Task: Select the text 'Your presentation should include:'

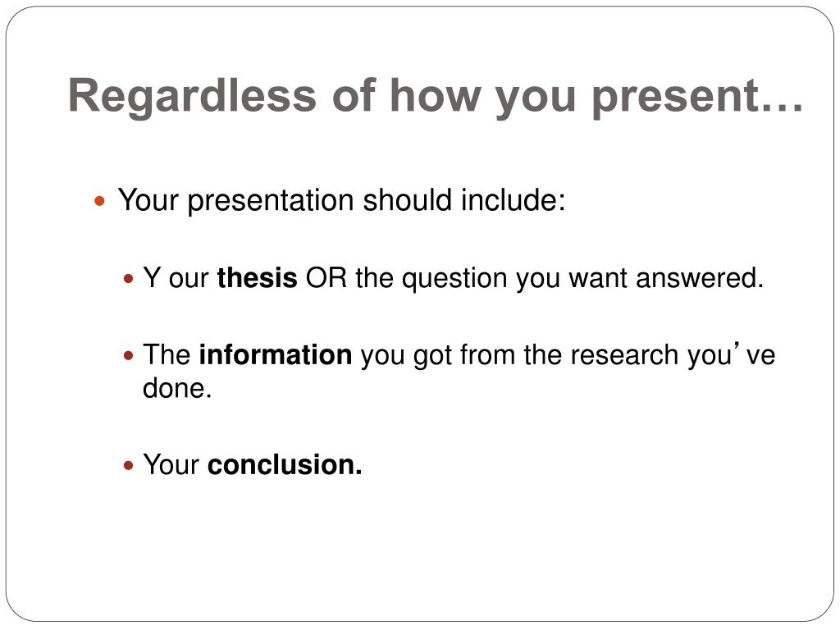Action: 342,201
